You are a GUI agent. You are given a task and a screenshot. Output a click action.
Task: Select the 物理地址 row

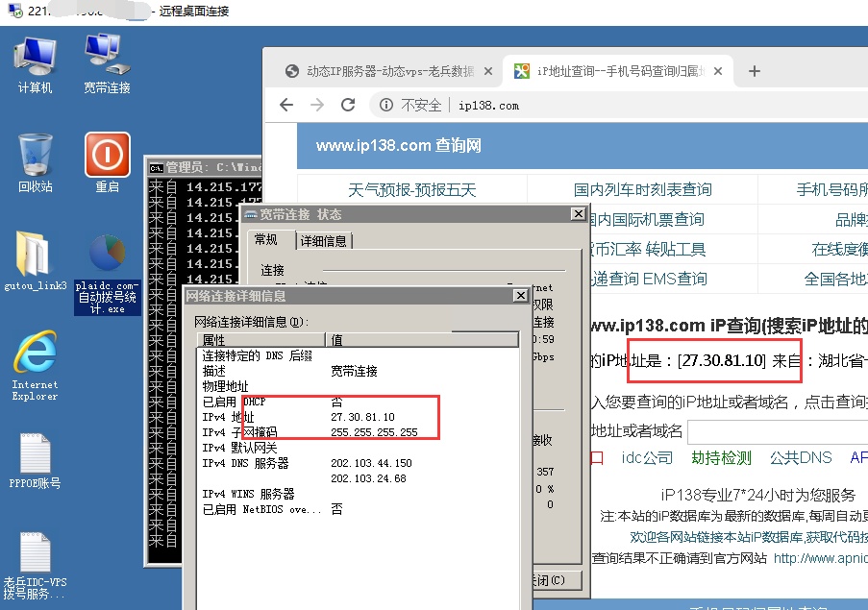pyautogui.click(x=358, y=386)
